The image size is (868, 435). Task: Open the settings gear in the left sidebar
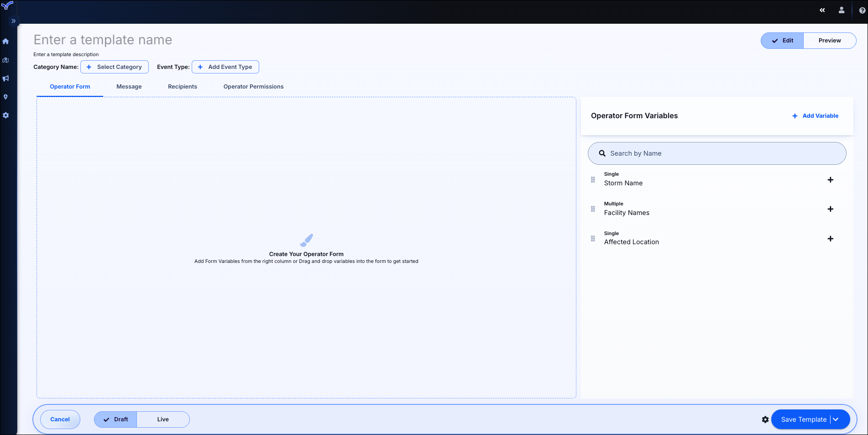6,115
